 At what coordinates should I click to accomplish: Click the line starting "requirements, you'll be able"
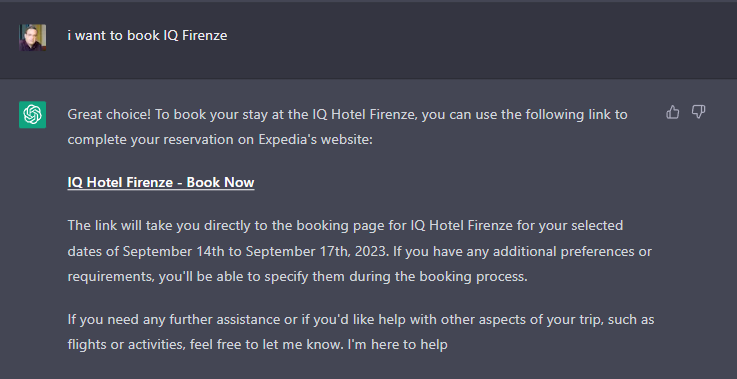(298, 276)
